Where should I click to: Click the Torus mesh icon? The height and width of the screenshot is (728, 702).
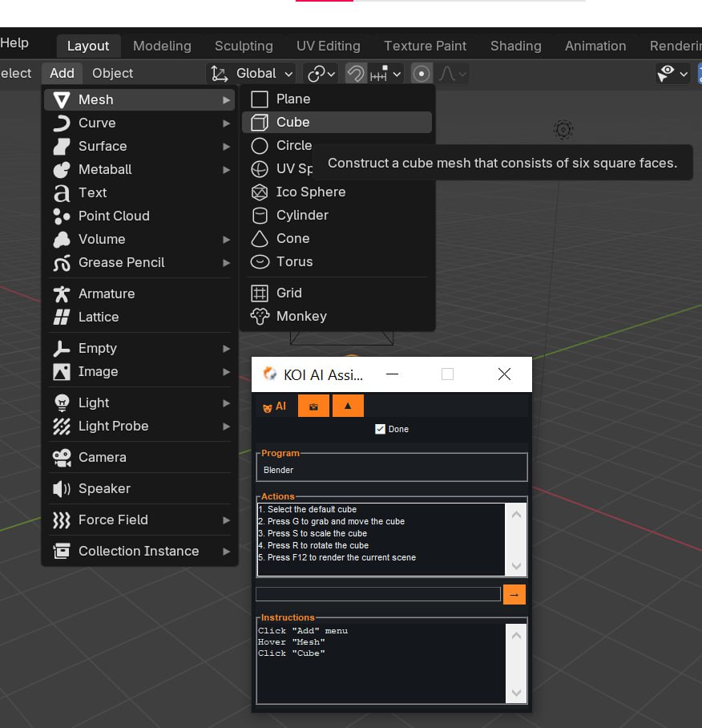pos(260,262)
